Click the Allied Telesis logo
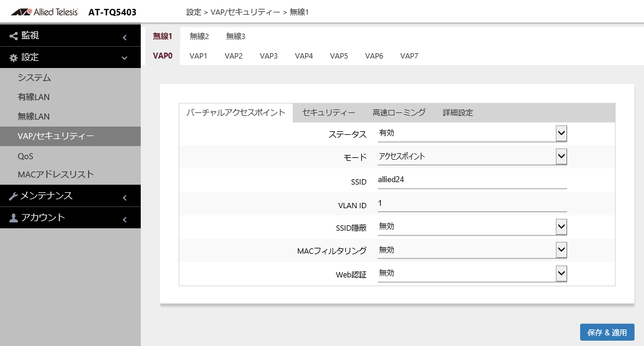Viewport: 644px width, 346px height. pyautogui.click(x=44, y=12)
